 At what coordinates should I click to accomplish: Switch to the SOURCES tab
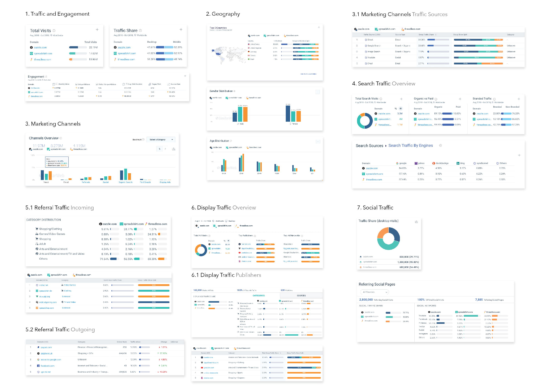tap(301, 296)
